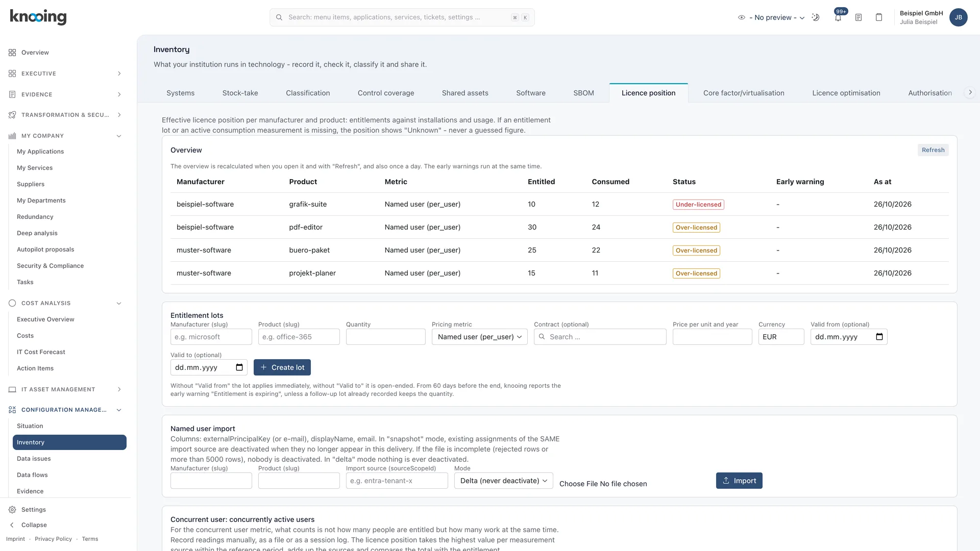Open the Control coverage tab
Viewport: 980px width, 551px height.
coord(386,93)
